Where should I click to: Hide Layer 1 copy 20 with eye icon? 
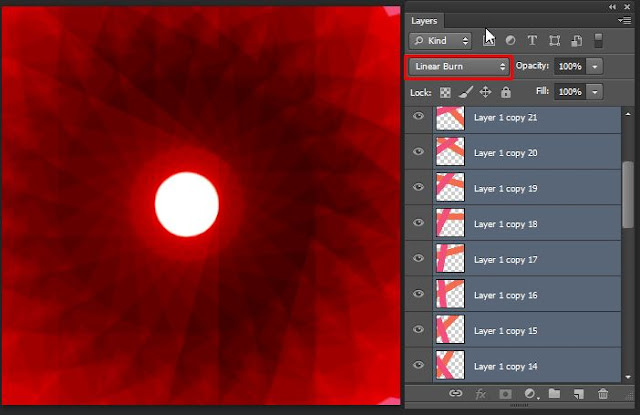(418, 152)
